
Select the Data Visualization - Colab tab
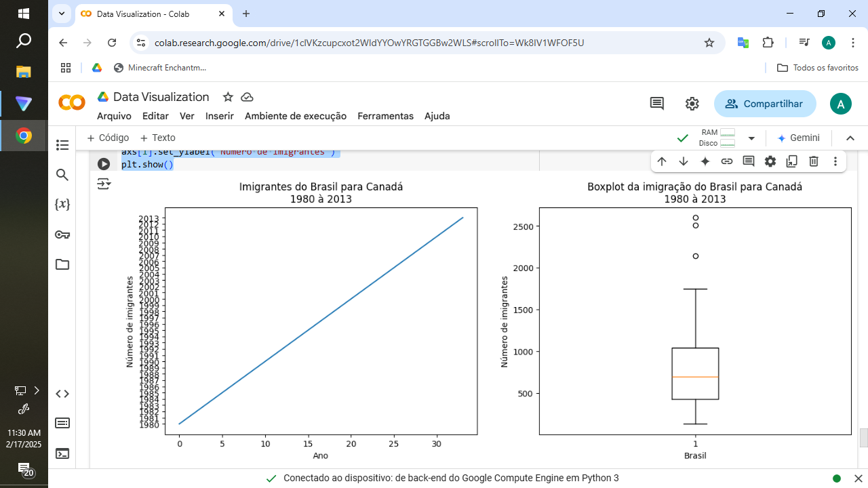[153, 14]
